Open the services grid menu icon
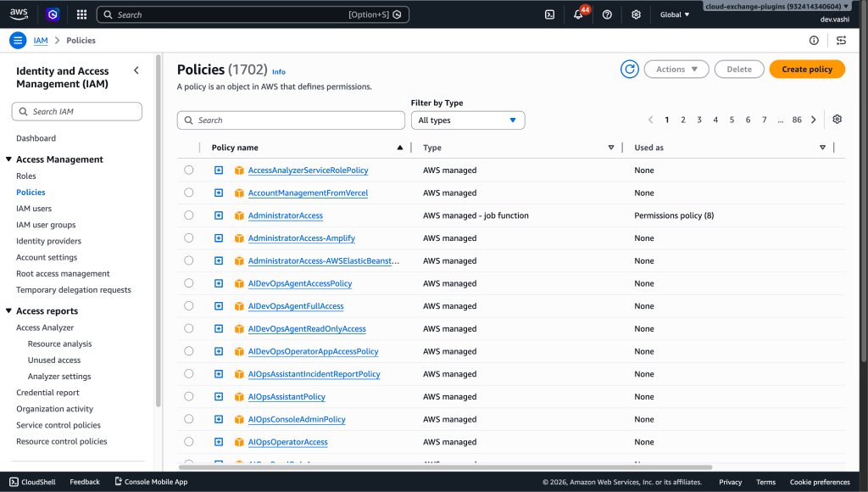 pos(81,14)
